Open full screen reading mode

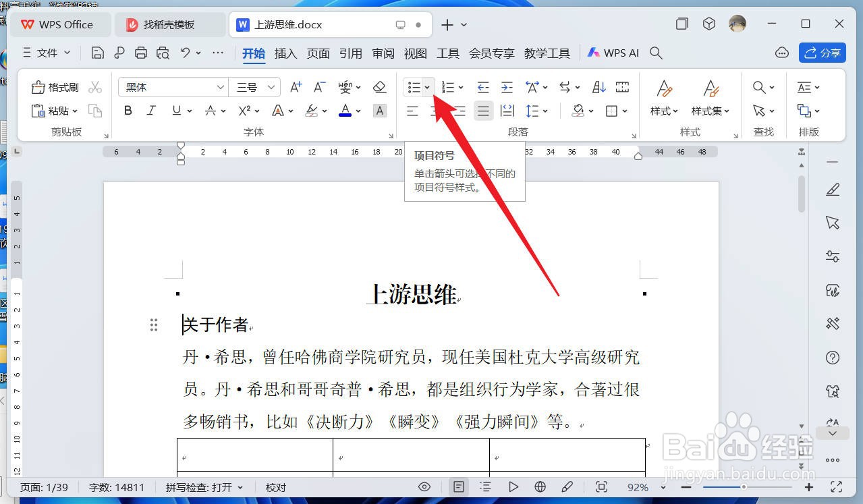(x=601, y=486)
